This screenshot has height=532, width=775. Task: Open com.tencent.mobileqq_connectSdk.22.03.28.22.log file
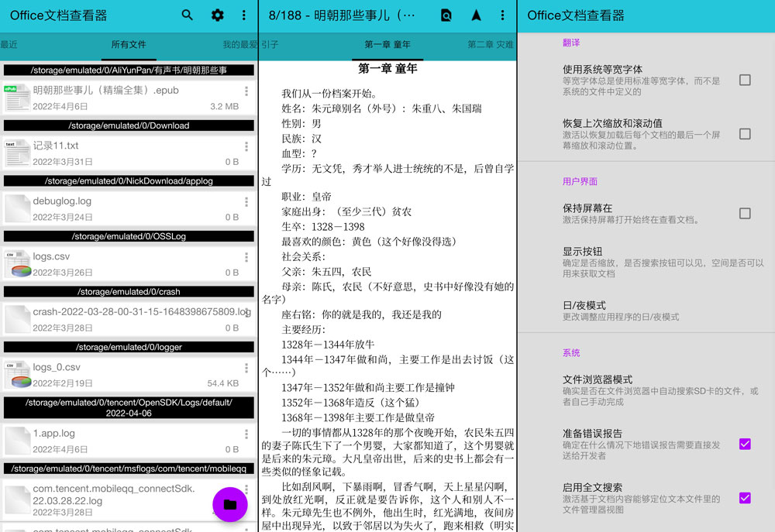[x=129, y=500]
